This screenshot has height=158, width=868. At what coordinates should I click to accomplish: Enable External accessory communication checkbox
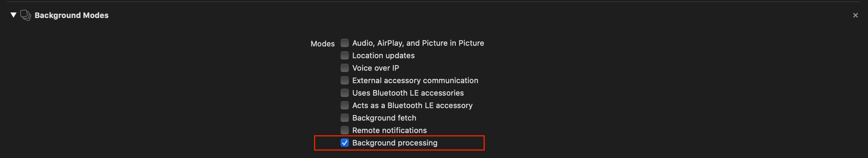(344, 80)
